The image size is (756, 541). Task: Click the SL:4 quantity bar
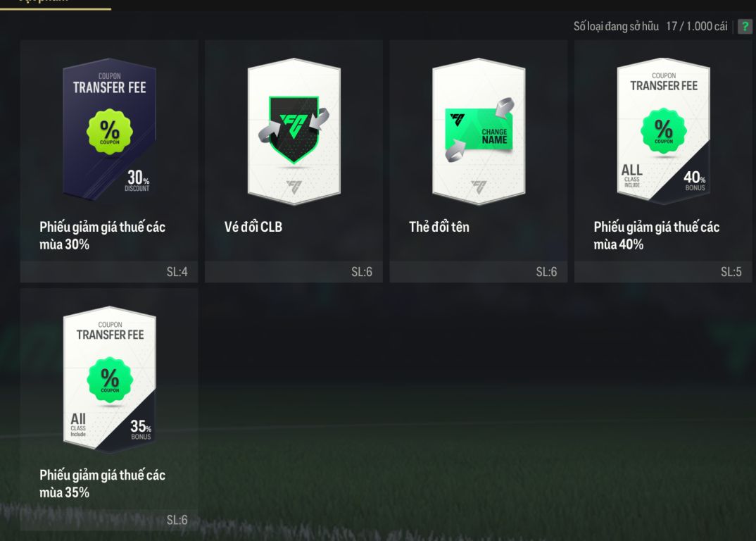109,272
